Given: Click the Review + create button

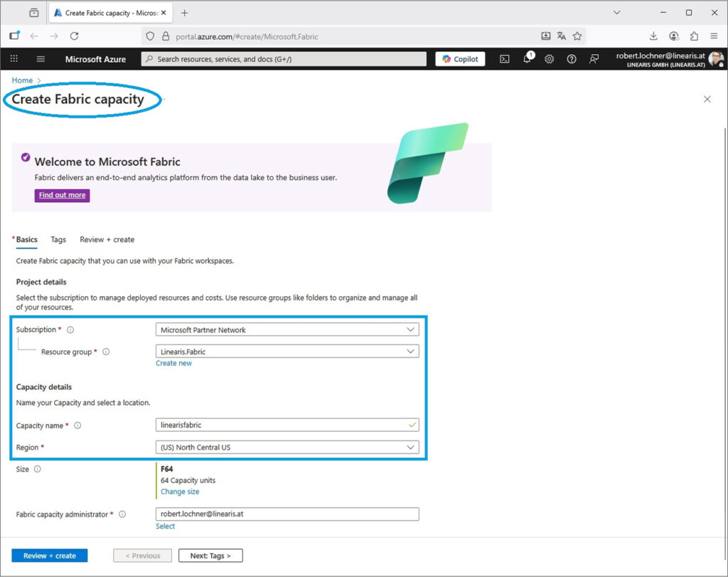Looking at the screenshot, I should coord(50,556).
